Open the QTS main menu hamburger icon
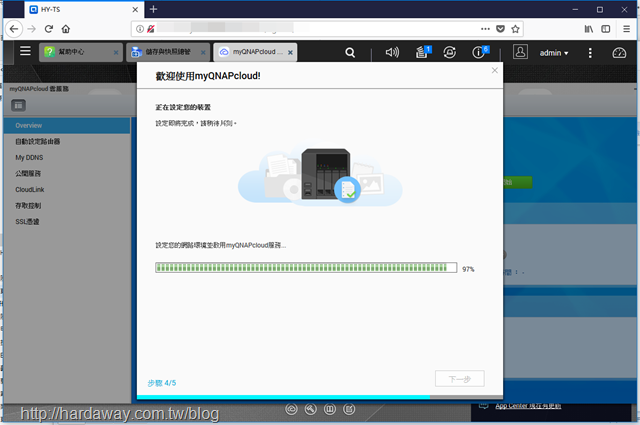The height and width of the screenshot is (425, 640). pos(25,51)
